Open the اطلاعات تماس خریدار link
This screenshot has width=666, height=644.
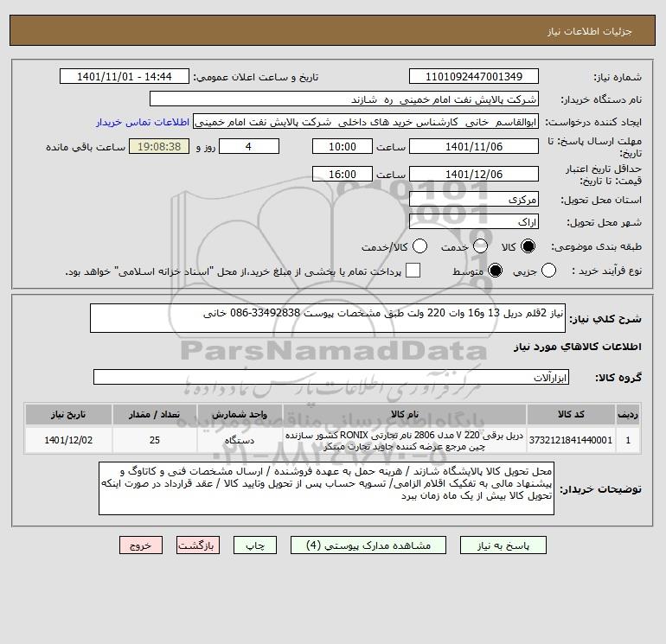(x=143, y=122)
